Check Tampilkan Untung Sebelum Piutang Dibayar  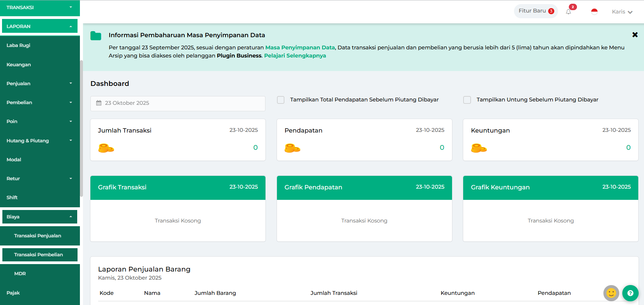coord(467,100)
